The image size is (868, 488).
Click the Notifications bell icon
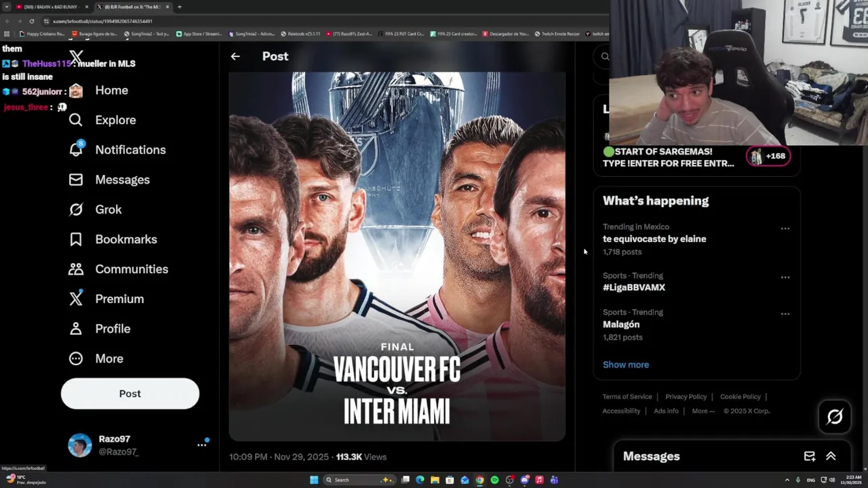[76, 149]
